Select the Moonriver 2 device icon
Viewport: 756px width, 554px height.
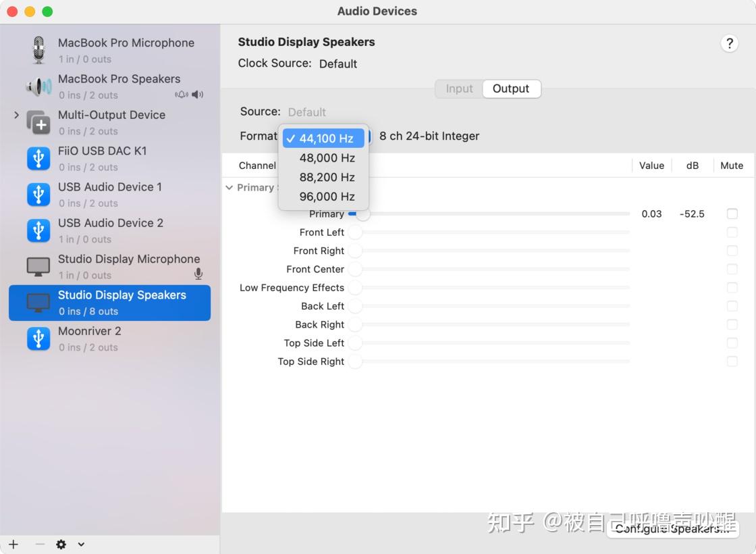click(x=38, y=338)
